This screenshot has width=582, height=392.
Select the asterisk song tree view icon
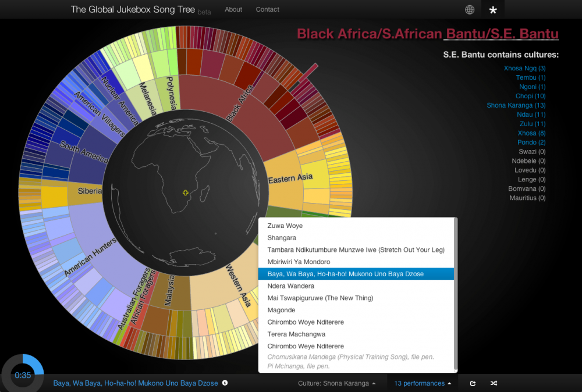493,10
